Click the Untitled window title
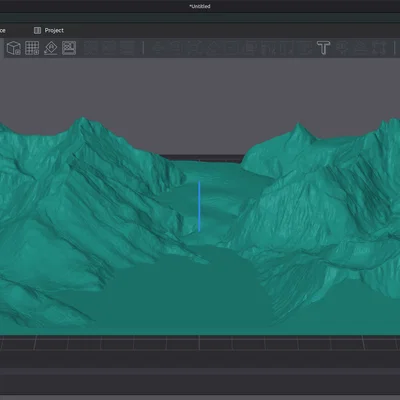The image size is (400, 400). tap(200, 6)
